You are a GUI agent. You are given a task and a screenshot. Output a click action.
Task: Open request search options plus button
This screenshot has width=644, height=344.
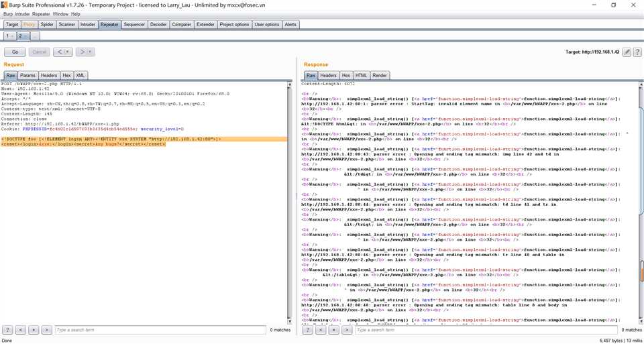point(34,330)
